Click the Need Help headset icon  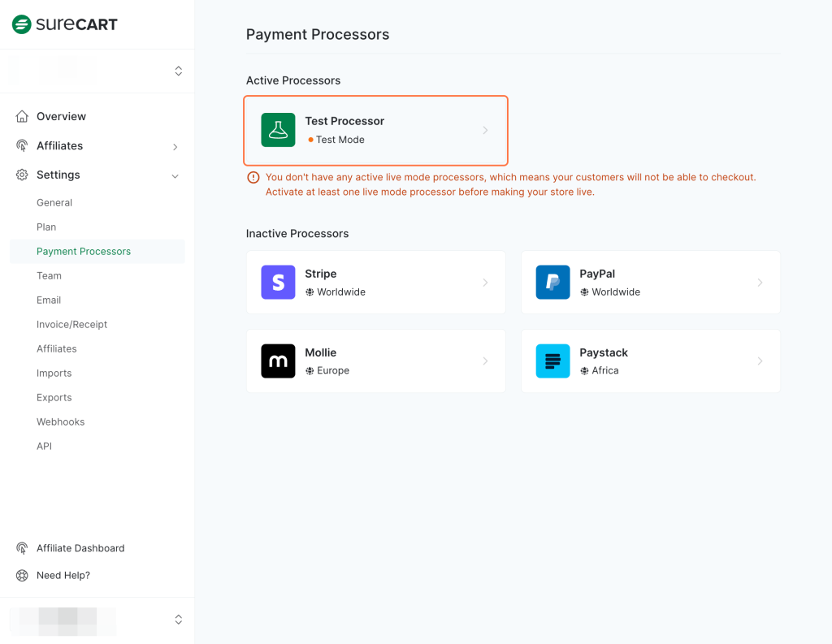click(x=21, y=575)
